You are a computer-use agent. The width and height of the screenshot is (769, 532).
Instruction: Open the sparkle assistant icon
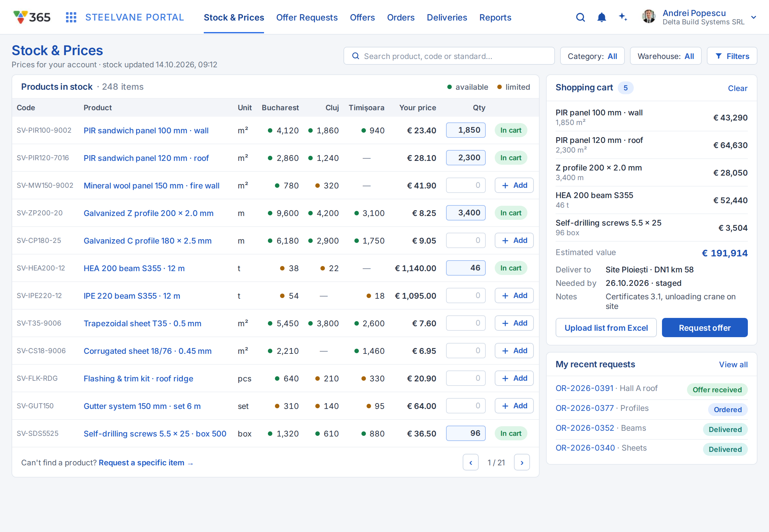[623, 17]
